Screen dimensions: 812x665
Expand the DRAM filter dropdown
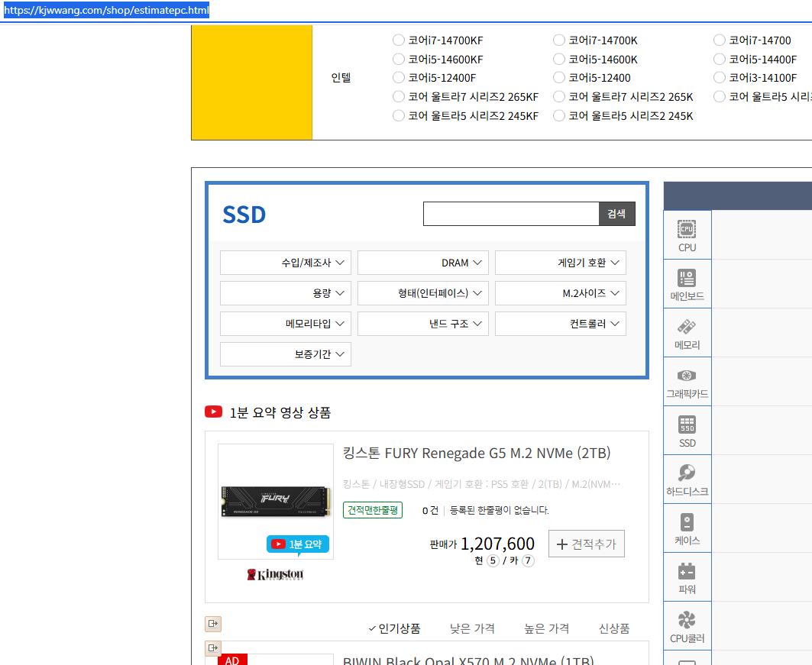click(x=423, y=263)
